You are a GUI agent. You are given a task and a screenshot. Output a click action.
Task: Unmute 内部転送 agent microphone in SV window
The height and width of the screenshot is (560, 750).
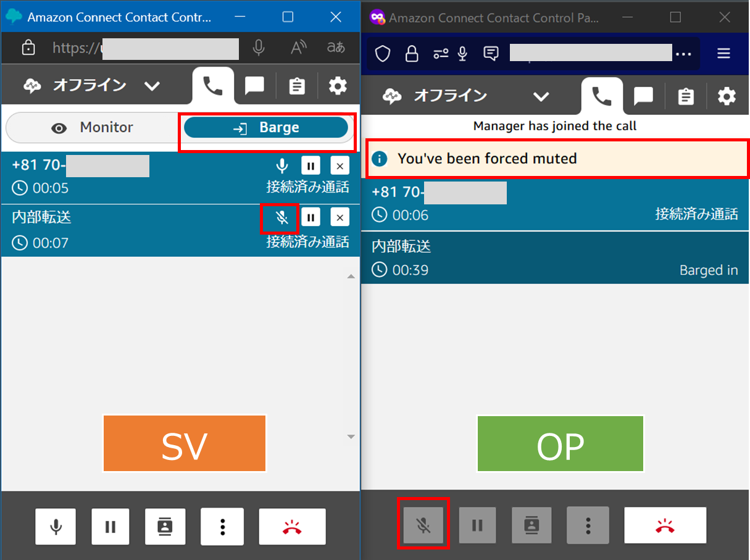pos(282,217)
